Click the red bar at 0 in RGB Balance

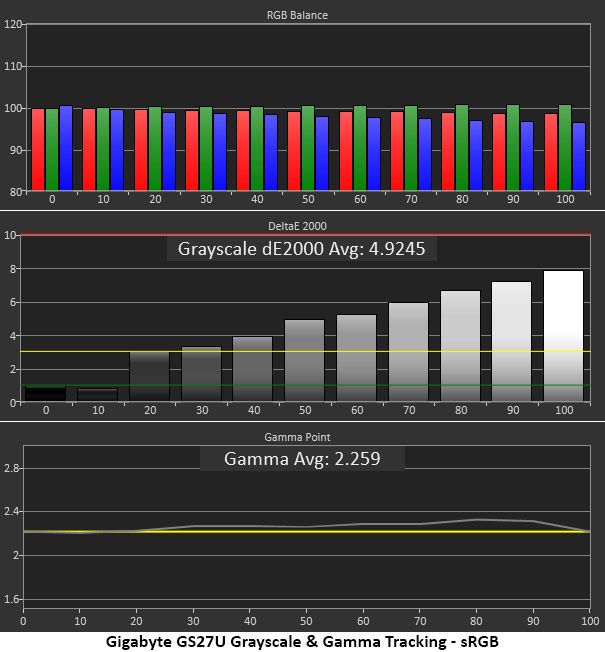point(38,150)
